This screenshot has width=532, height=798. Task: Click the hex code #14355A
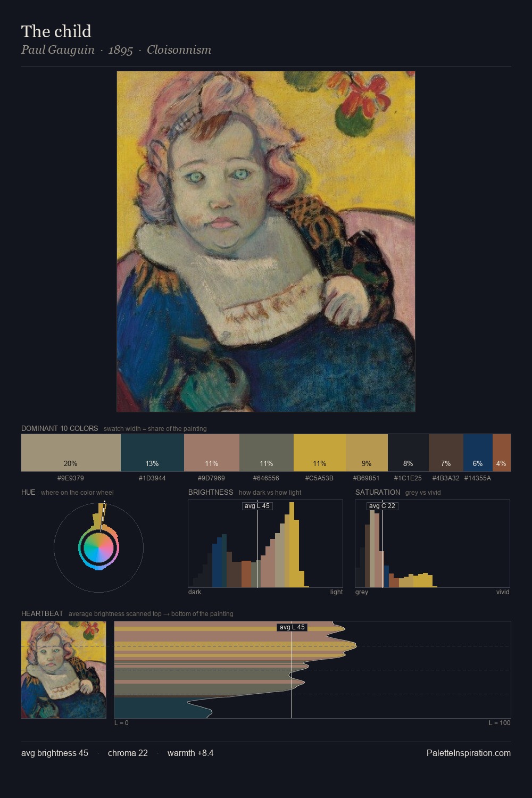pos(478,478)
